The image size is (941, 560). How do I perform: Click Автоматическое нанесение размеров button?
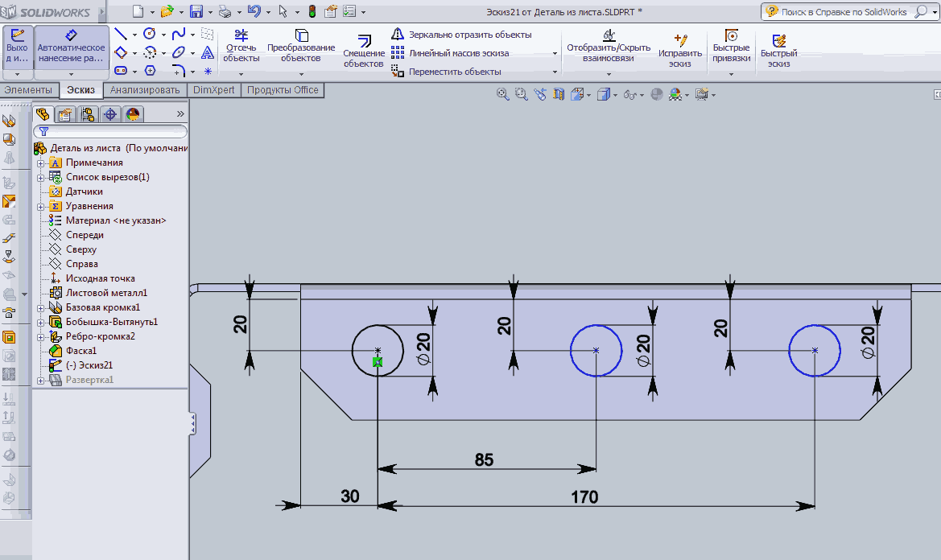point(72,46)
